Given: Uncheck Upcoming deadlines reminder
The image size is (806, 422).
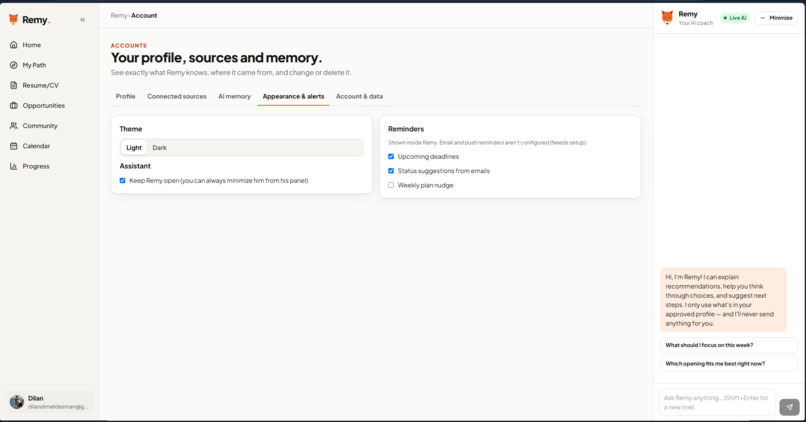Looking at the screenshot, I should pyautogui.click(x=391, y=156).
